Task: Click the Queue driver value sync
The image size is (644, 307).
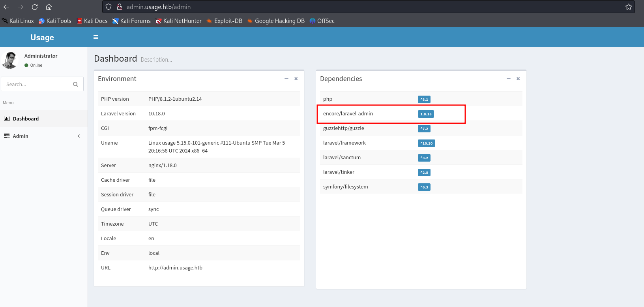Action: click(154, 209)
